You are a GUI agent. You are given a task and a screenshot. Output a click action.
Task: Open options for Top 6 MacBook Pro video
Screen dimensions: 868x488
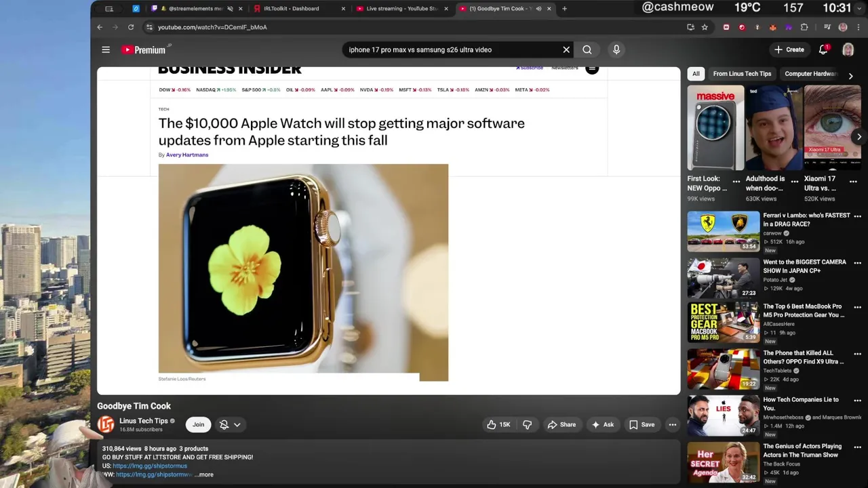point(857,307)
